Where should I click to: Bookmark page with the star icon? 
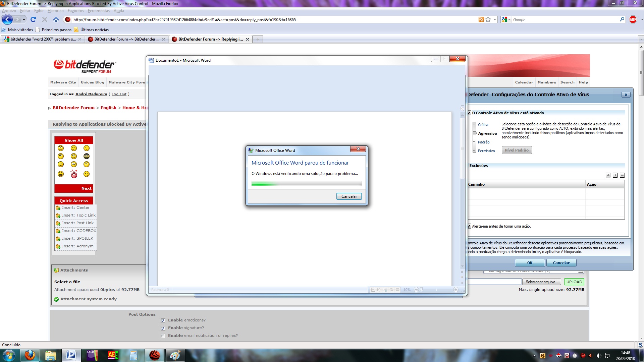click(488, 20)
